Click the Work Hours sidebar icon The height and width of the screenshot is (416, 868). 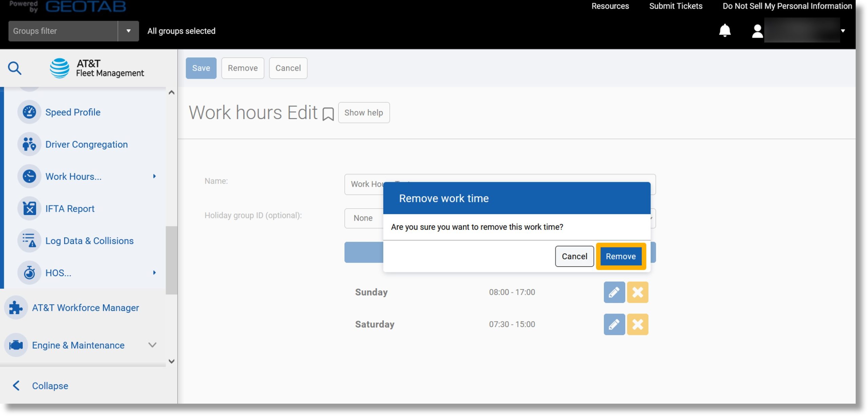click(29, 176)
